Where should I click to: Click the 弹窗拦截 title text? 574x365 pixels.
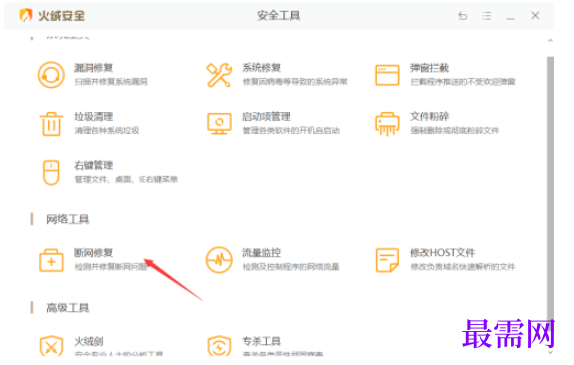429,68
